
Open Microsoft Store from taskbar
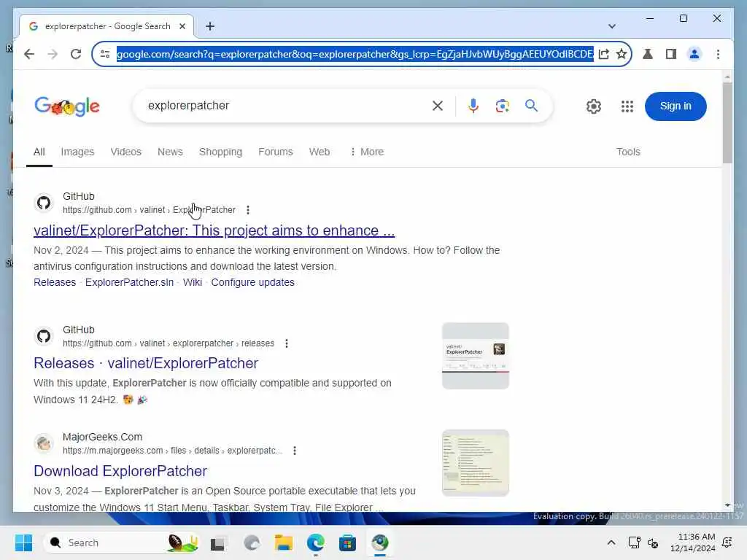[347, 542]
